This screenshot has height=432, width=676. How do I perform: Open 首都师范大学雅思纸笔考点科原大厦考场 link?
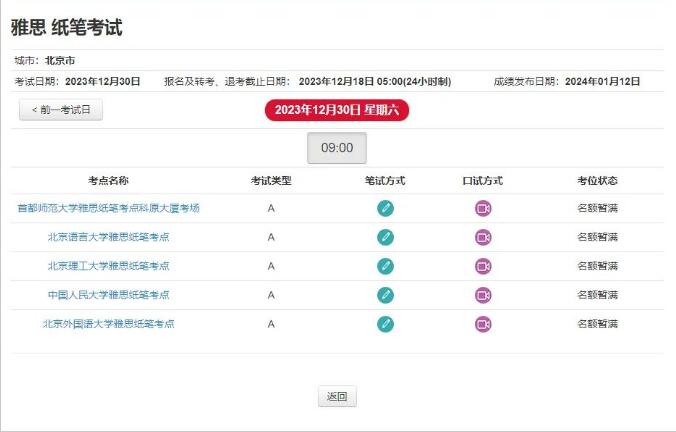[108, 208]
